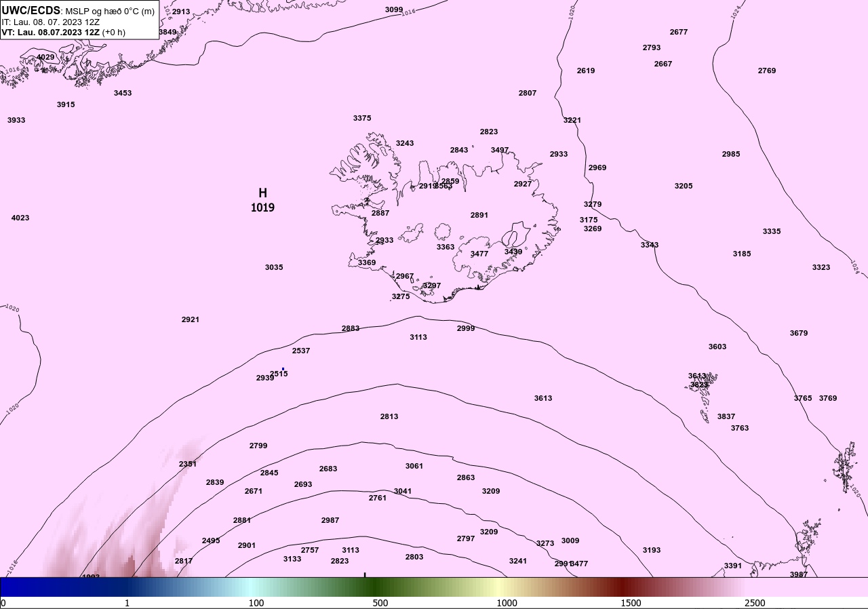Viewport: 868px width, 609px height.
Task: Click the 2807 height value
Action: tap(528, 93)
